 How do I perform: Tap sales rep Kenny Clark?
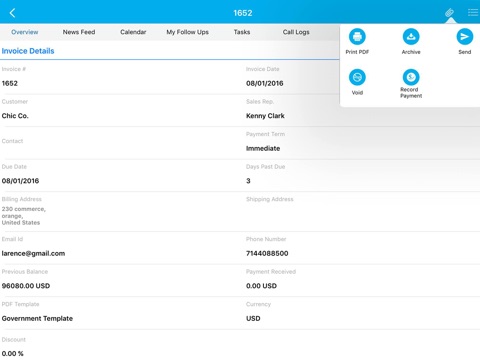[x=265, y=116]
